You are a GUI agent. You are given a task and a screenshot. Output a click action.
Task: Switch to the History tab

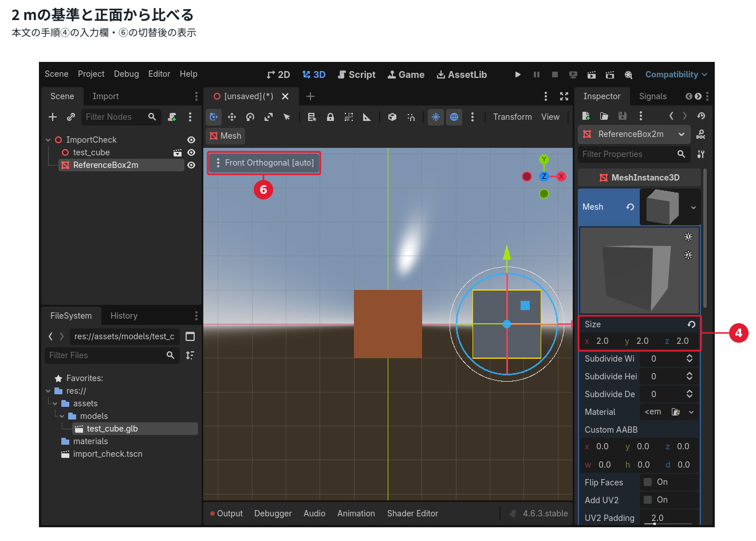(124, 316)
